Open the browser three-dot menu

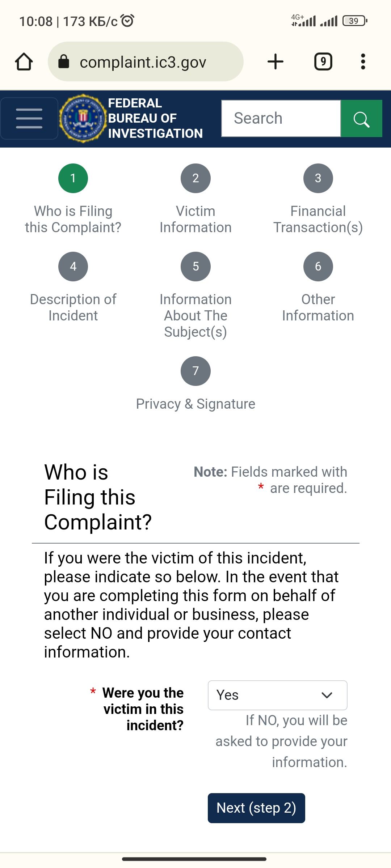(363, 61)
